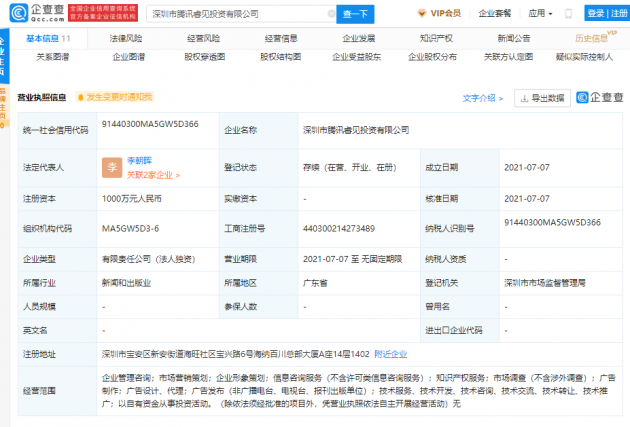Click registration number 440300214273489
This screenshot has height=427, width=630.
[x=339, y=229]
